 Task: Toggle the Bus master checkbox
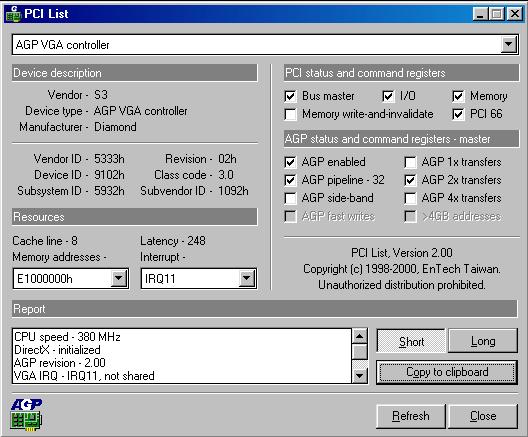pos(290,96)
